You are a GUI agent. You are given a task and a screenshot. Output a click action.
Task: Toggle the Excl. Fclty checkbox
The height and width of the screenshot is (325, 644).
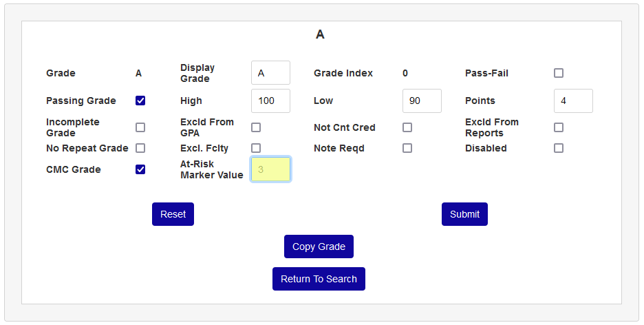coord(256,148)
